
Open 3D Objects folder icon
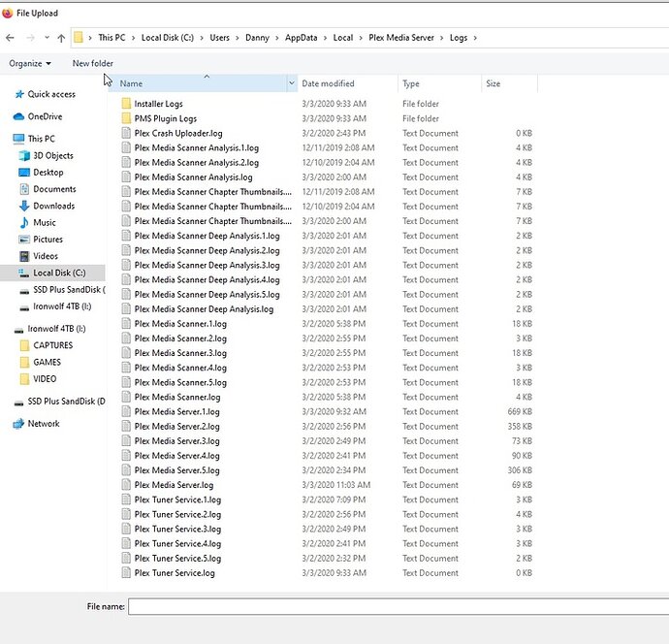tap(24, 156)
